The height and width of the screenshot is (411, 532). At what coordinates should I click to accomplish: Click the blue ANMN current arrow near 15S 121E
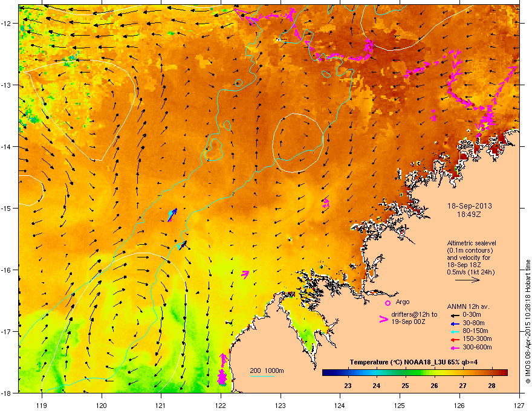point(173,214)
